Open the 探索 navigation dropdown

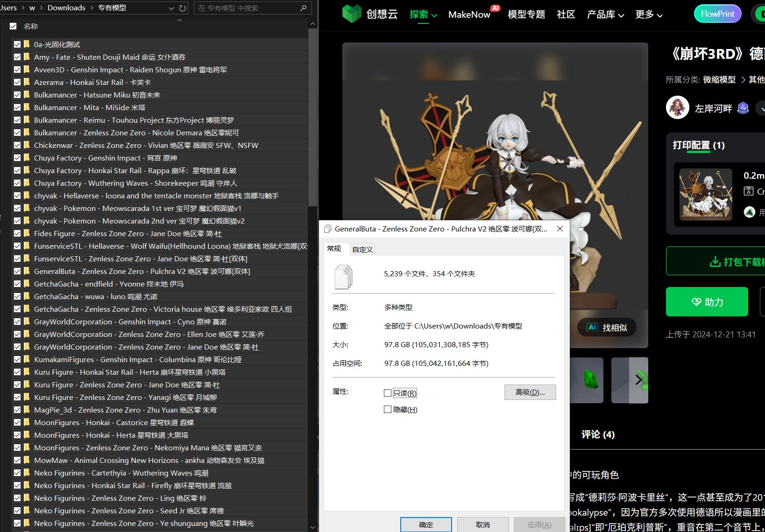[x=422, y=14]
